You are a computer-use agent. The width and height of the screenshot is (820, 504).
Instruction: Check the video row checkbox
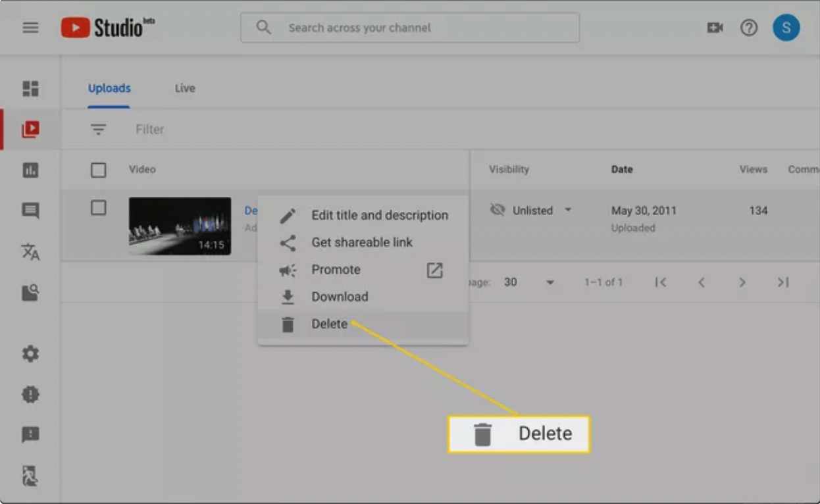[x=98, y=208]
